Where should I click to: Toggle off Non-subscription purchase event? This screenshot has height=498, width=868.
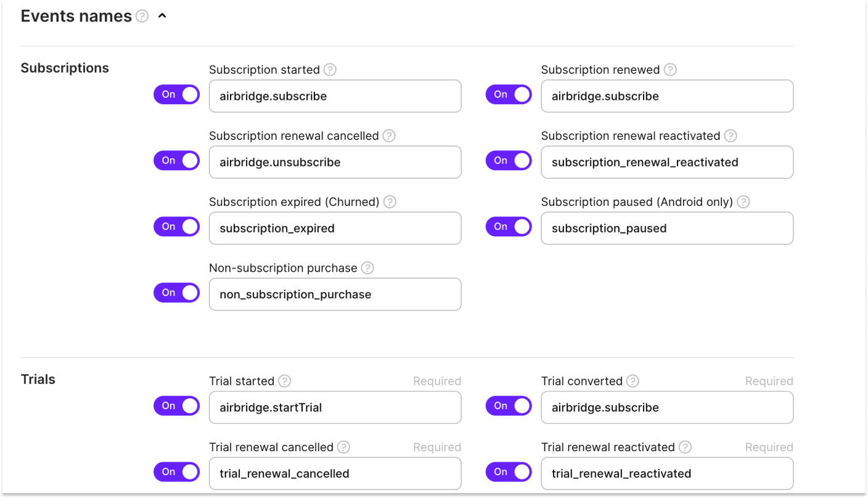pos(177,292)
